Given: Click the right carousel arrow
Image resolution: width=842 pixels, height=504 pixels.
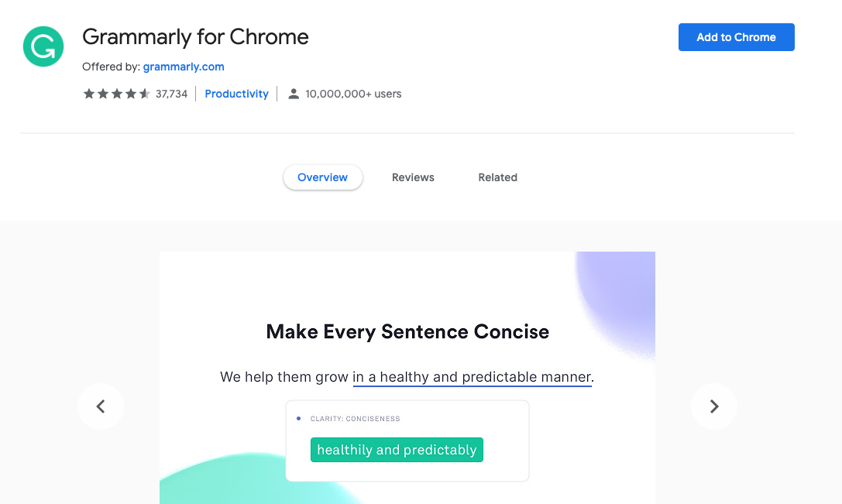Looking at the screenshot, I should click(x=713, y=406).
